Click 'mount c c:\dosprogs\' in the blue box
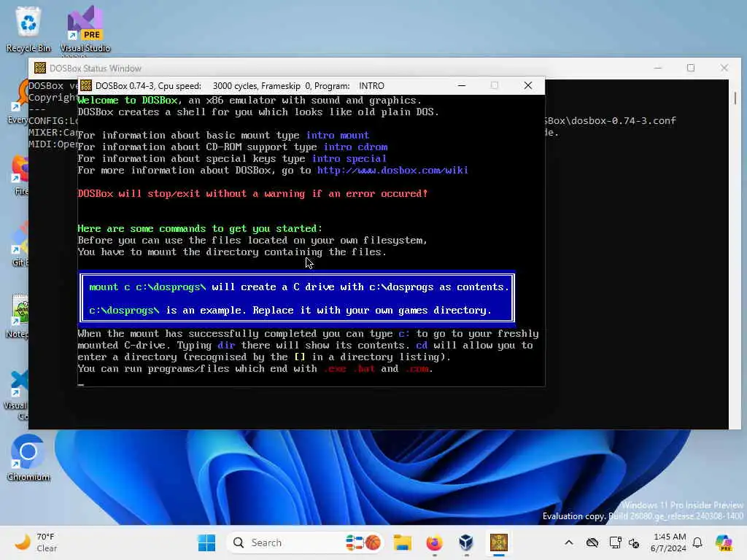 click(x=147, y=287)
